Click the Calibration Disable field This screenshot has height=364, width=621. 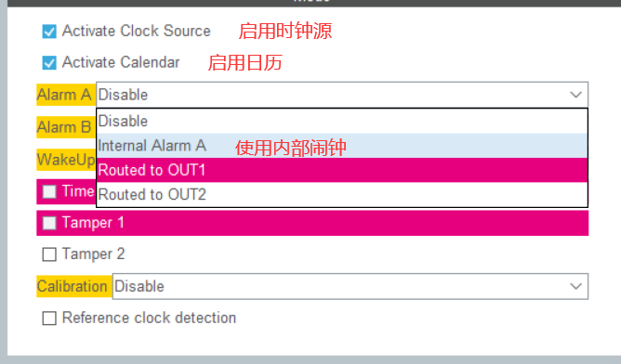pos(350,286)
